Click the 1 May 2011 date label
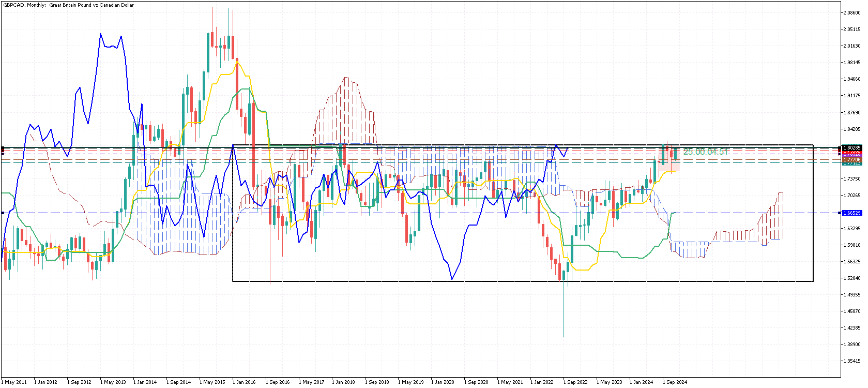The width and height of the screenshot is (868, 388). [x=14, y=382]
